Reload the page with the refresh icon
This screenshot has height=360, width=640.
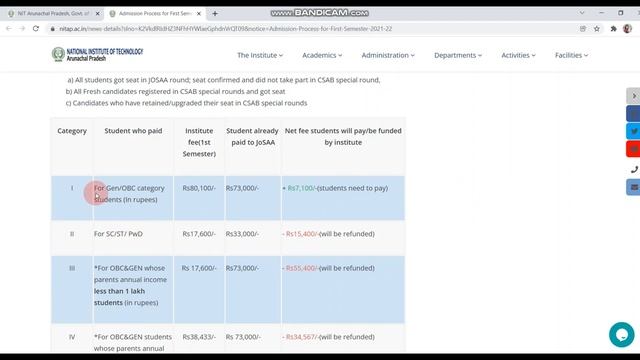point(36,29)
